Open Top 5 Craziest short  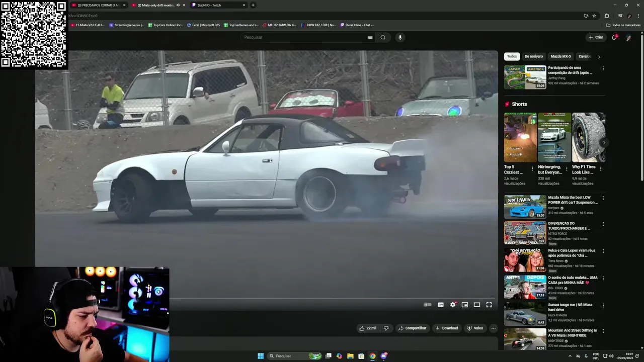coord(520,137)
